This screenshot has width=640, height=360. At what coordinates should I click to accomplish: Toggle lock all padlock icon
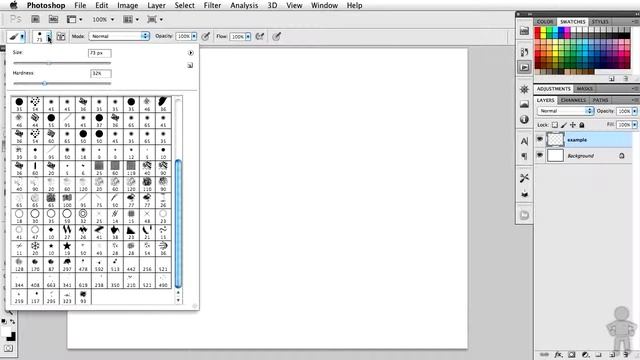click(x=582, y=125)
